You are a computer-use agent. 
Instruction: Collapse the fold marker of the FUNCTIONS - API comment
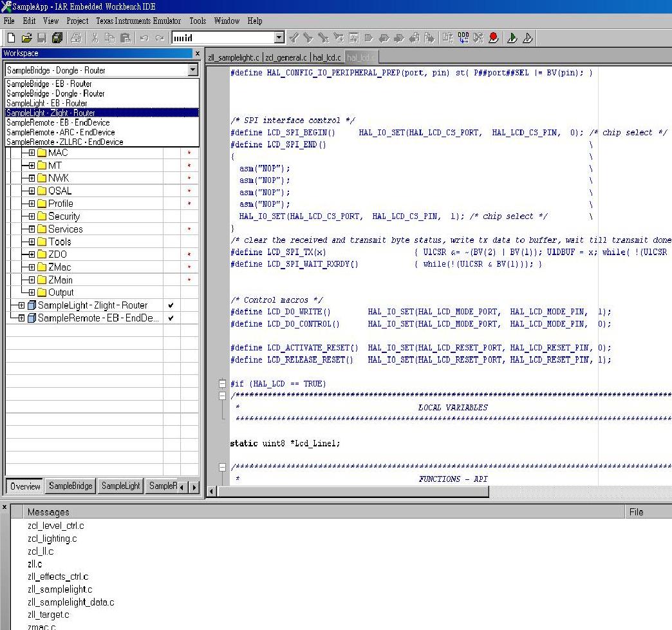pyautogui.click(x=223, y=467)
